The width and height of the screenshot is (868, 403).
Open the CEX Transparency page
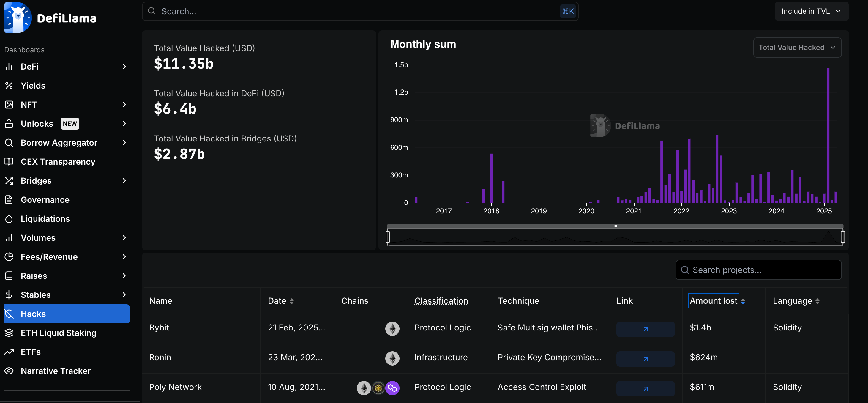(x=67, y=162)
